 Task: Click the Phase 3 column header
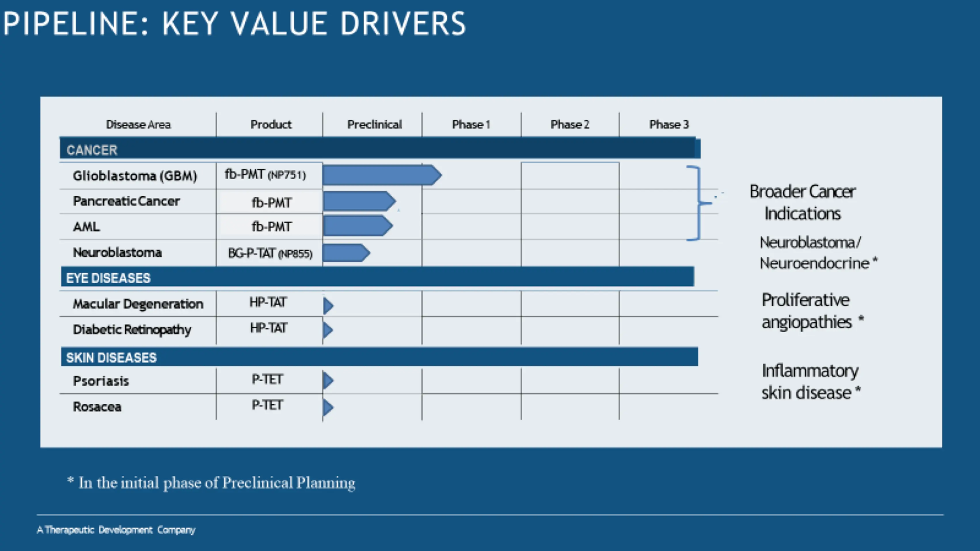point(669,124)
